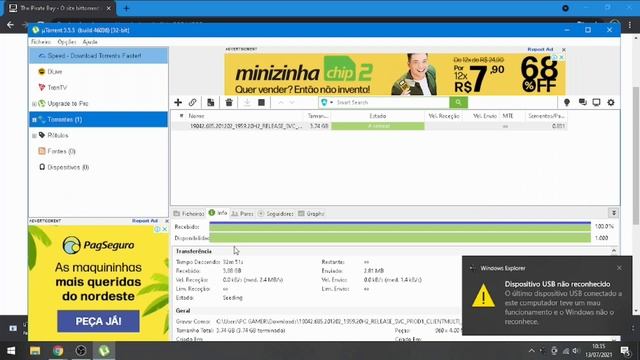This screenshot has height=360, width=640.
Task: Switch to the Graphs tab
Action: [311, 213]
